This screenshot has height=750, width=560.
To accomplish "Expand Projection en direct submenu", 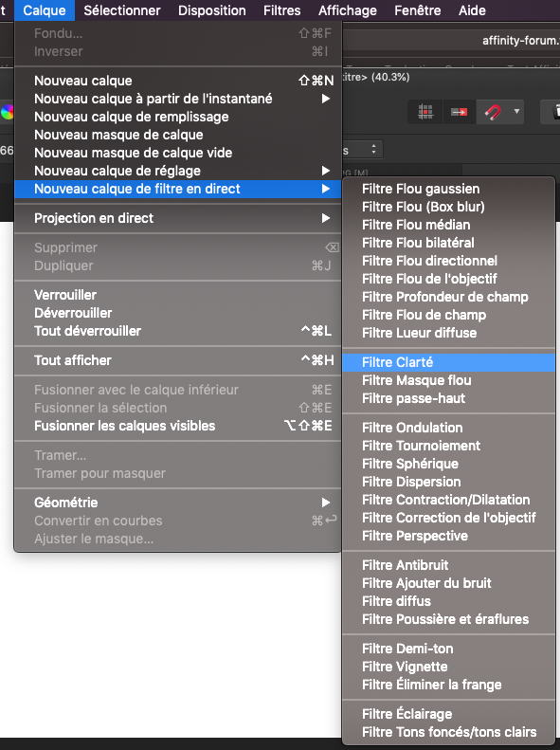I will (178, 218).
